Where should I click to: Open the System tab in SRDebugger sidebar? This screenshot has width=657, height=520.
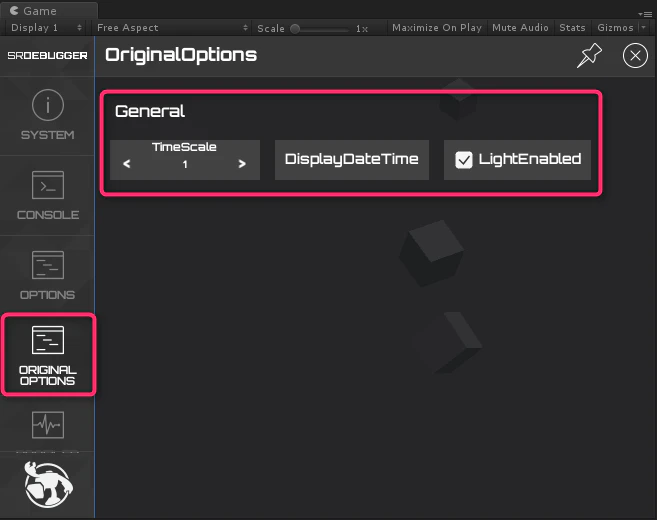pos(47,116)
